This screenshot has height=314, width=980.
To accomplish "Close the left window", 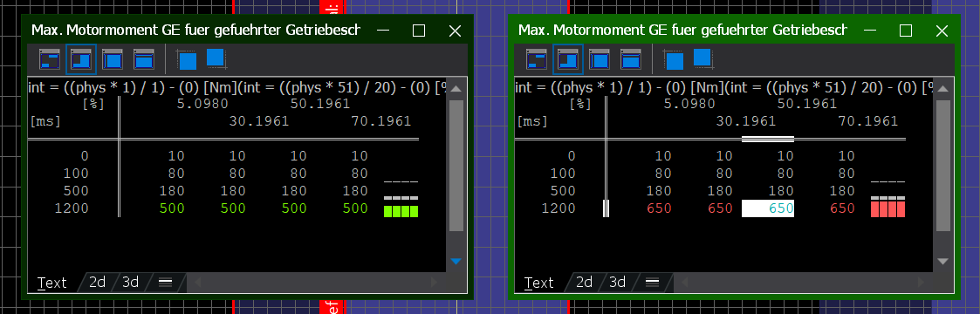I will click(x=455, y=31).
